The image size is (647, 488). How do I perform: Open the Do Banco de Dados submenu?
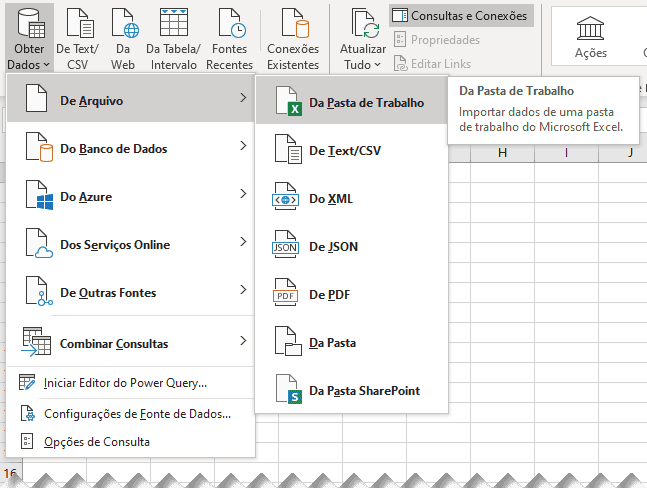point(130,148)
